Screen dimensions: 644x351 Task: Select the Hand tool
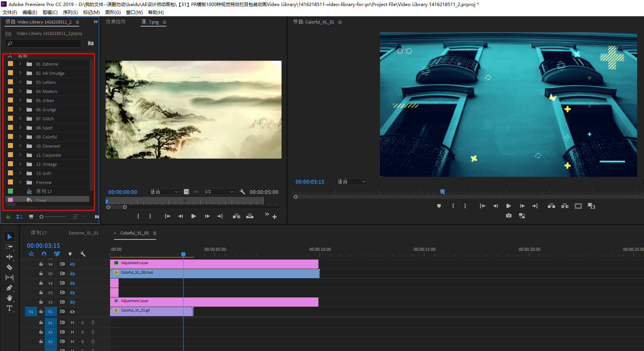click(9, 298)
